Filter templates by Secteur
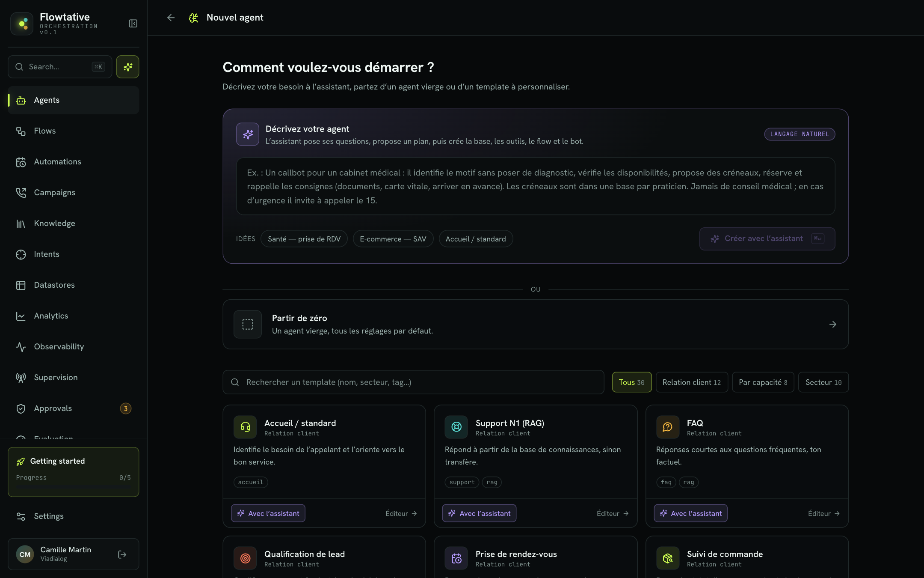Image resolution: width=924 pixels, height=578 pixels. tap(823, 382)
